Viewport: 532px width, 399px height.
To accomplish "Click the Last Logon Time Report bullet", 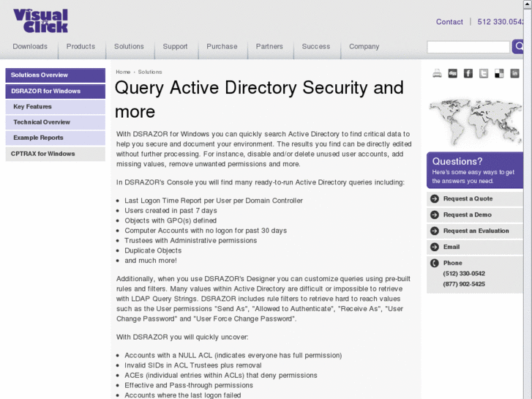I will pos(214,201).
